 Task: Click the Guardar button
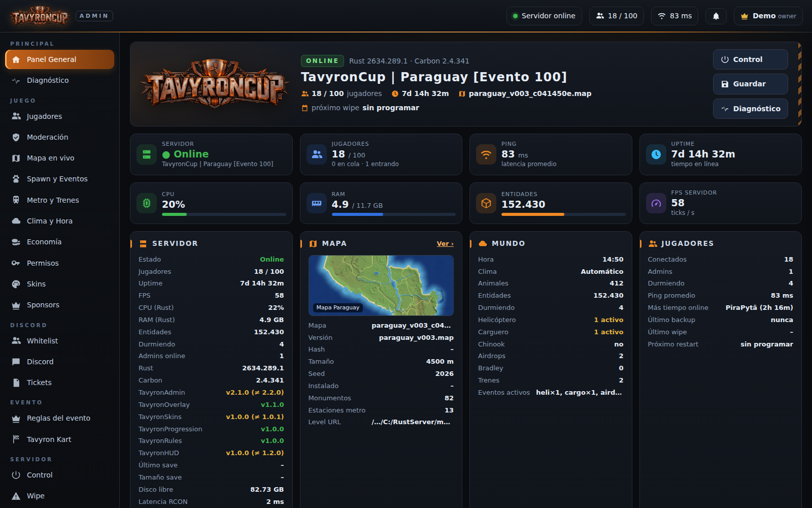pyautogui.click(x=750, y=84)
